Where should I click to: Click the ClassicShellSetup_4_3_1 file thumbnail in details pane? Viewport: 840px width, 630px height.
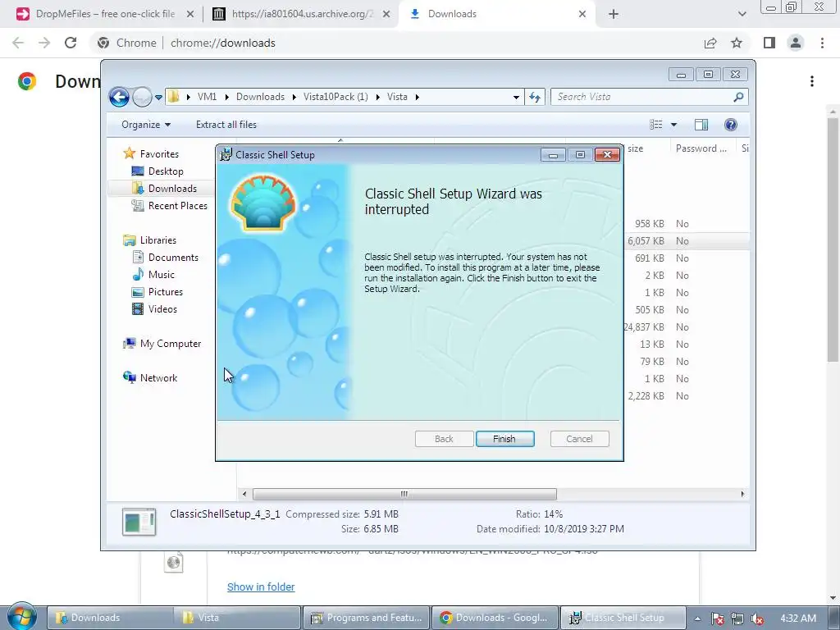tap(139, 522)
